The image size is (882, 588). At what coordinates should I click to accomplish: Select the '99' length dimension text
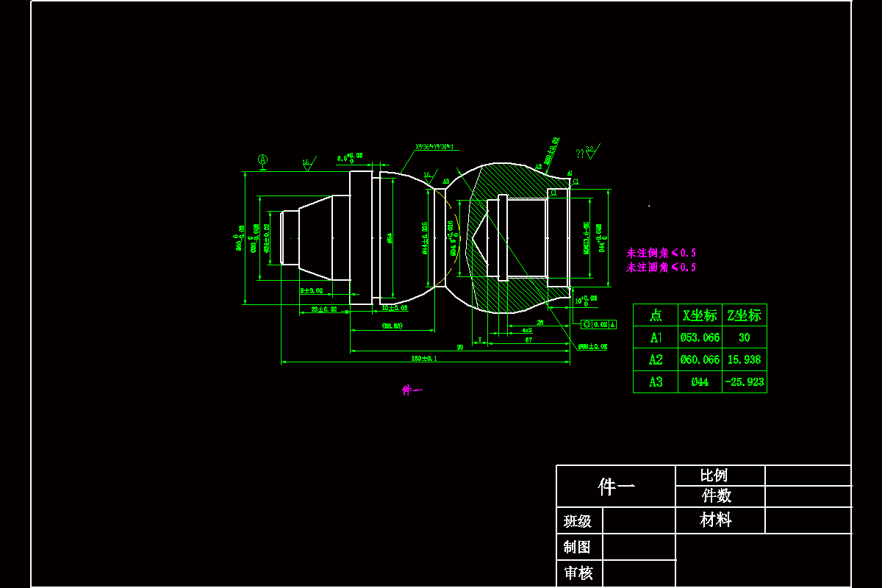click(x=459, y=347)
